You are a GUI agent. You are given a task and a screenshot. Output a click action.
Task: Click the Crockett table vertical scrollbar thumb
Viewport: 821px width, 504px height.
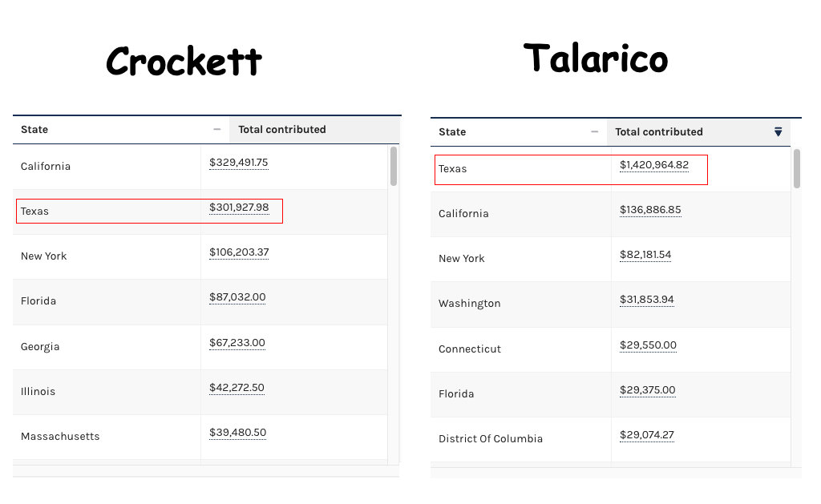393,165
